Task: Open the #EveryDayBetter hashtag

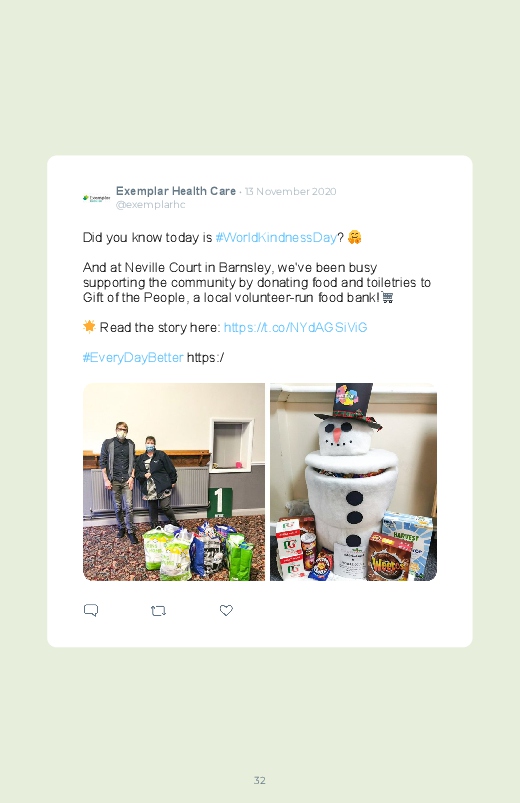Action: [x=133, y=357]
